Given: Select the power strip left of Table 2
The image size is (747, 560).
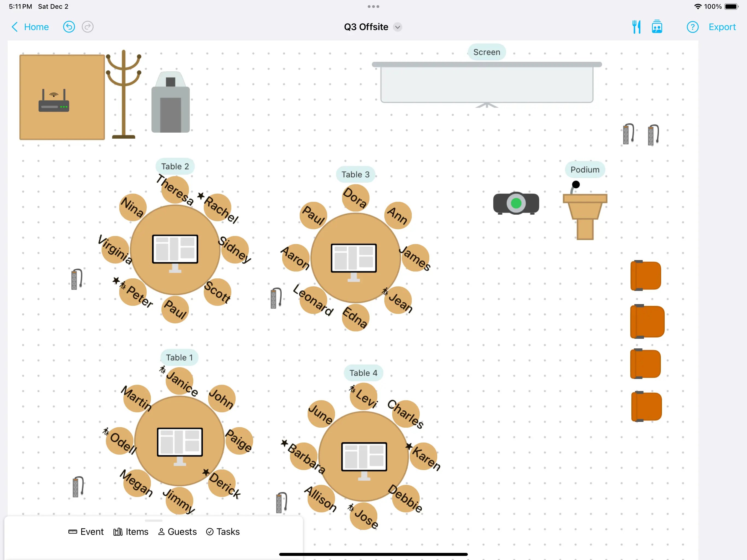Looking at the screenshot, I should [77, 279].
